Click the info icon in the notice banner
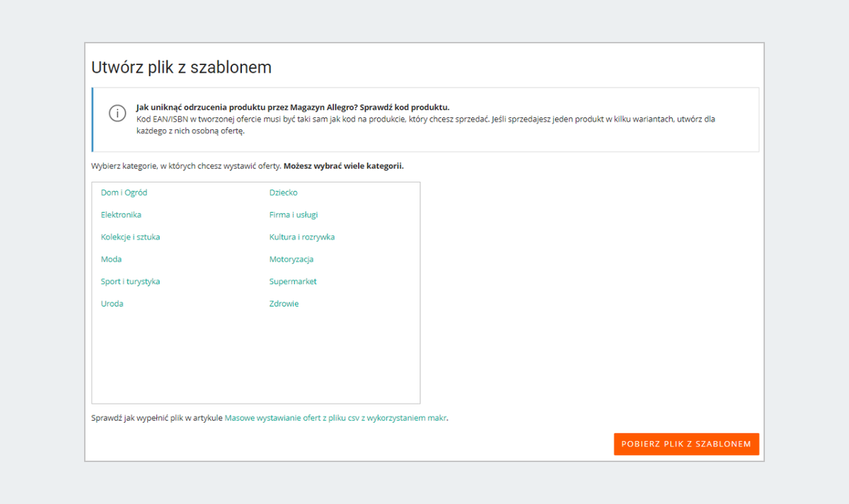This screenshot has width=849, height=504. 117,113
